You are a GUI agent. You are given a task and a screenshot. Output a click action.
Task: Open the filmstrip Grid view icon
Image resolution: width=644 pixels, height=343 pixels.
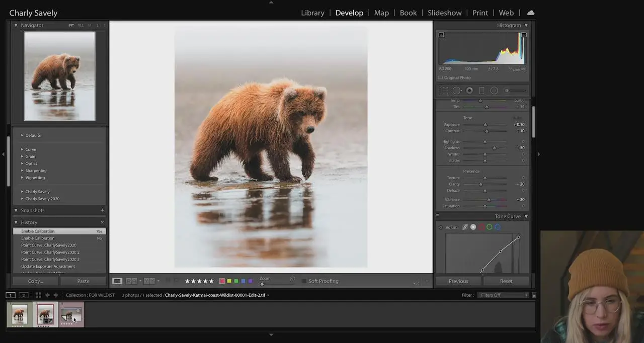click(x=38, y=295)
